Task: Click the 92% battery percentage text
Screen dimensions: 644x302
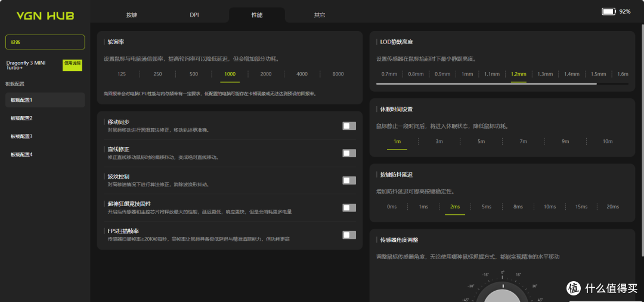Action: (625, 11)
